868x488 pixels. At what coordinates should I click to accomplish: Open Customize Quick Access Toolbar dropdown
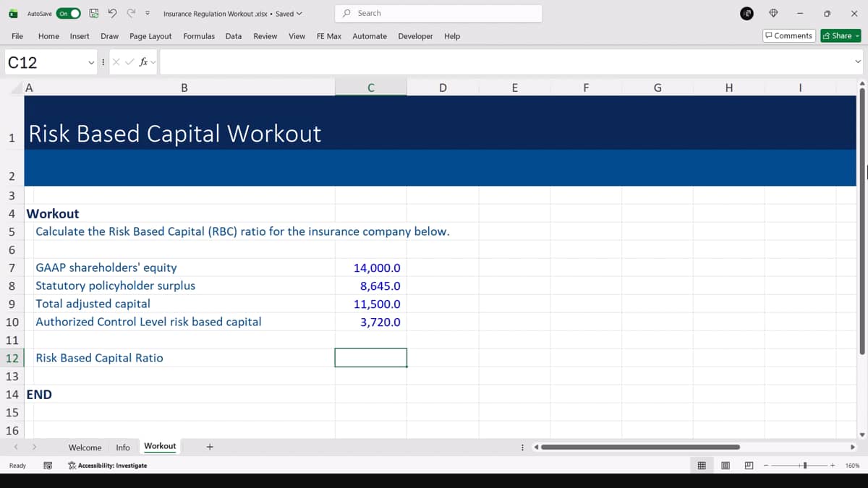click(148, 13)
